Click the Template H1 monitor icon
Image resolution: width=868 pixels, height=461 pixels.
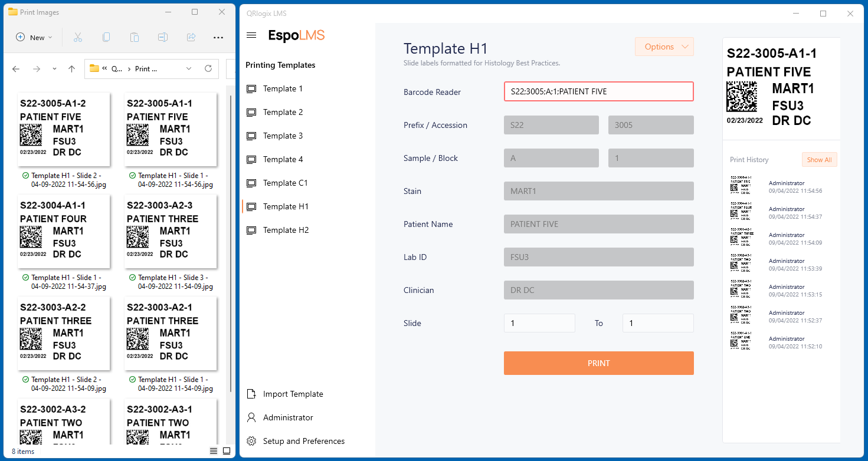tap(251, 207)
